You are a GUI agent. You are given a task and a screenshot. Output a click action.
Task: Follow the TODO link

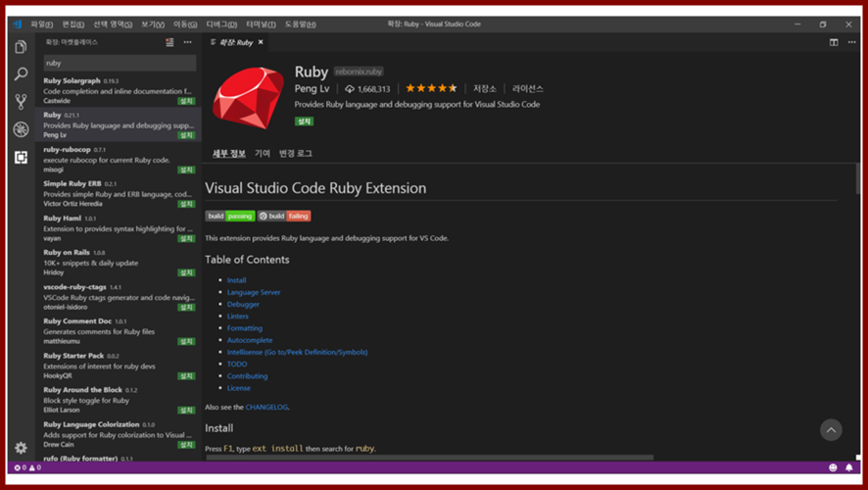[237, 364]
